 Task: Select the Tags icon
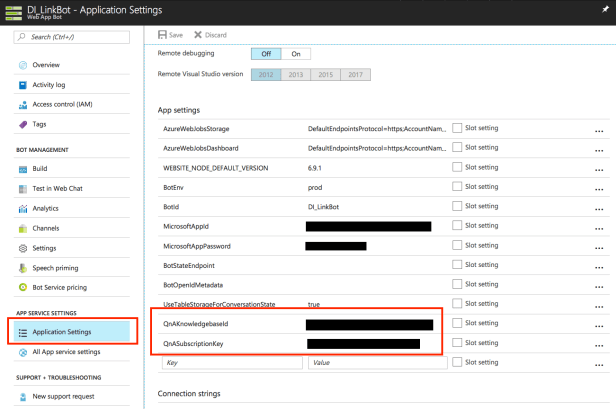[x=22, y=125]
